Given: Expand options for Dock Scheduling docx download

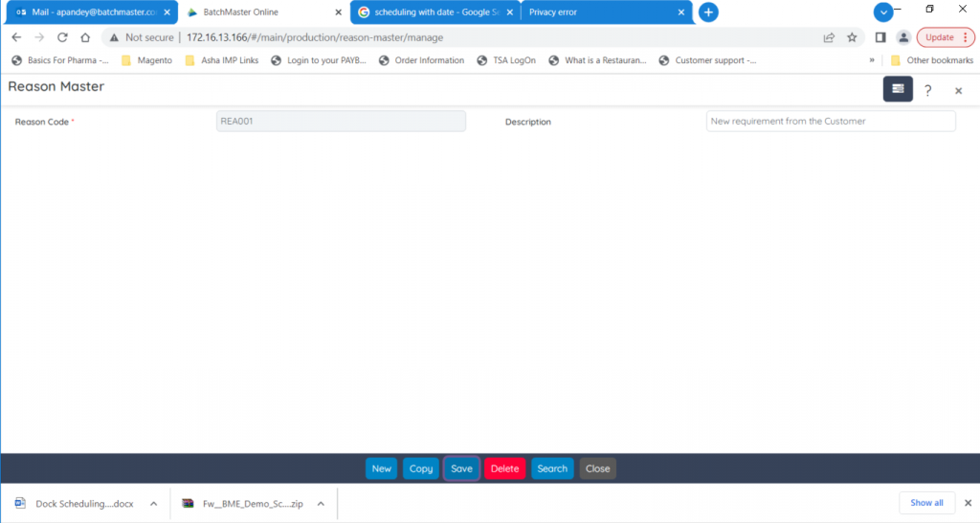Looking at the screenshot, I should pyautogui.click(x=153, y=504).
